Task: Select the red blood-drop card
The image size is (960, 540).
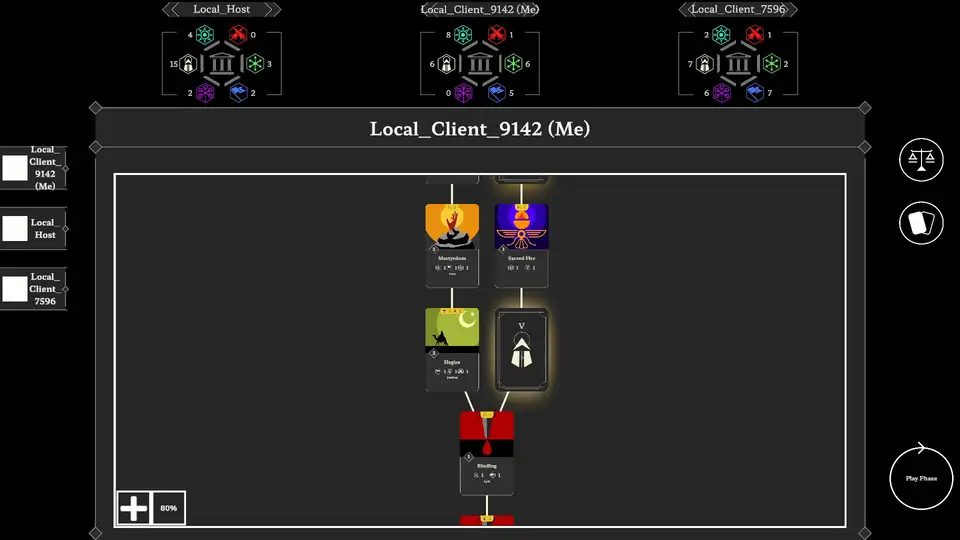Action: click(487, 453)
